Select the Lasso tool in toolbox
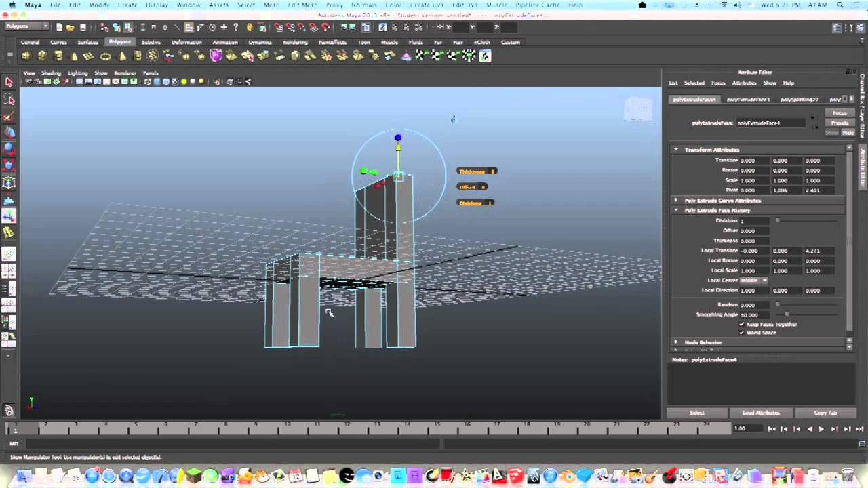 [9, 100]
